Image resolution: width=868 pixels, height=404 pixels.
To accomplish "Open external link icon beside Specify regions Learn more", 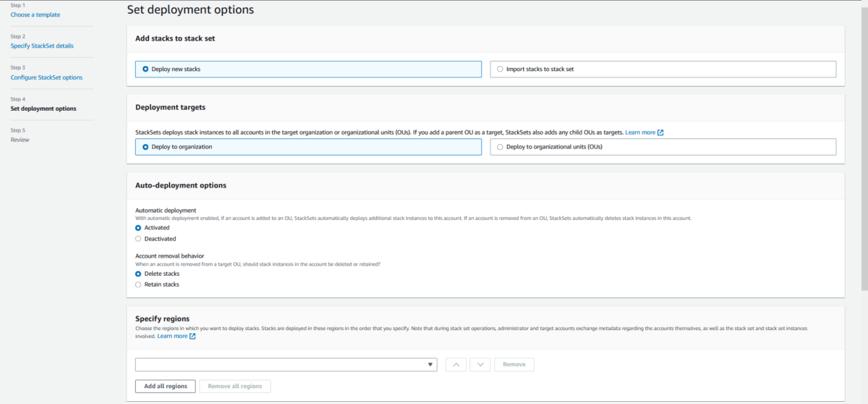I will (x=192, y=336).
